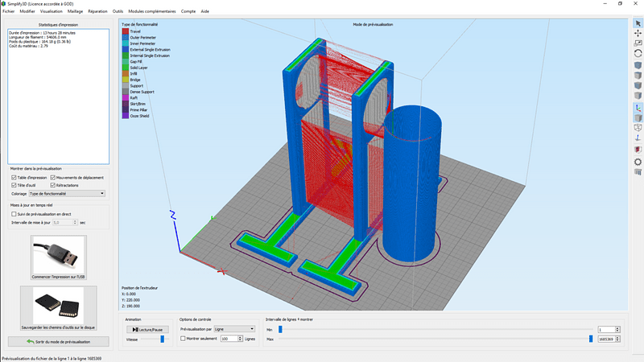
Task: Click the Max line value stepper arrows
Action: pyautogui.click(x=617, y=339)
